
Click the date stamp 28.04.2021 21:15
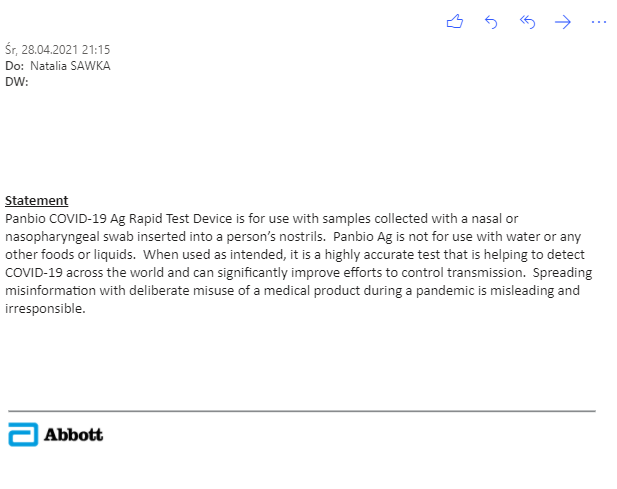point(65,50)
